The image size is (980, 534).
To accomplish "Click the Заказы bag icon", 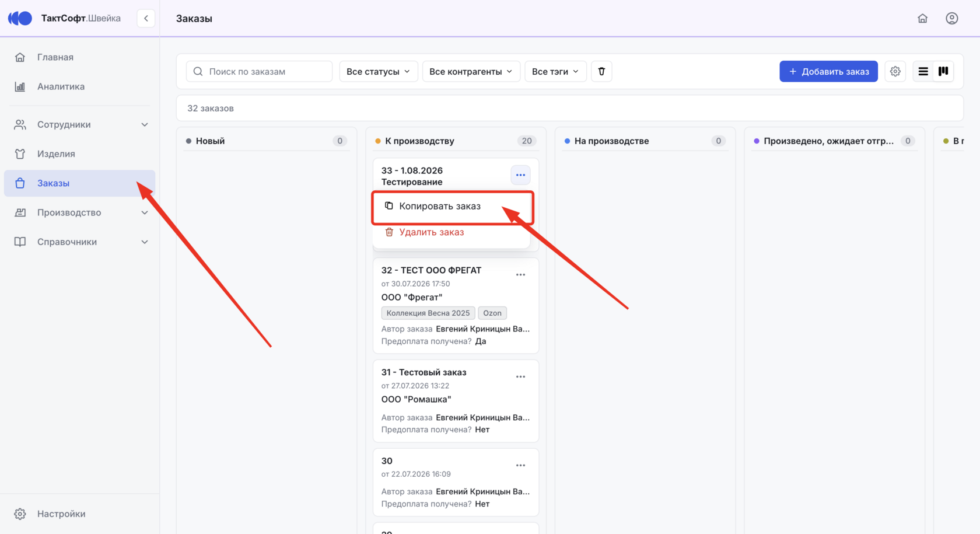I will [20, 183].
